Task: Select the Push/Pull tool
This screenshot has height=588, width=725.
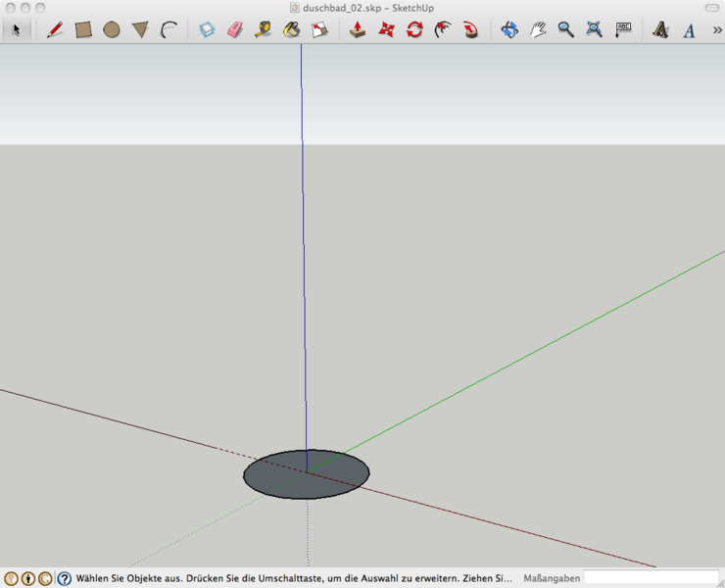Action: [359, 29]
